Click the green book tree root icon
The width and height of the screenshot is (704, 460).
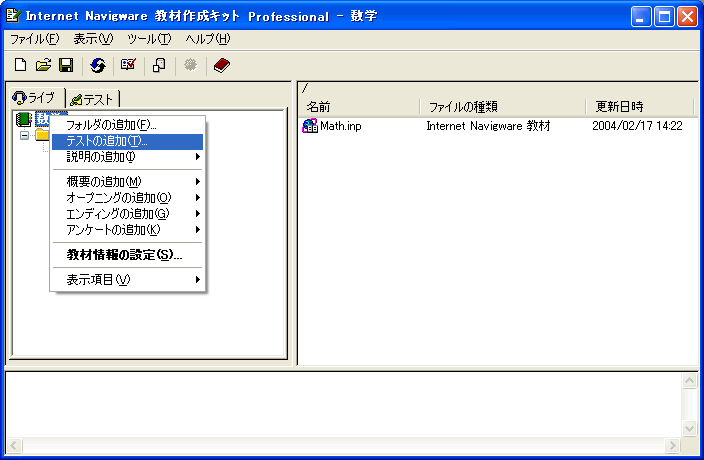point(23,119)
